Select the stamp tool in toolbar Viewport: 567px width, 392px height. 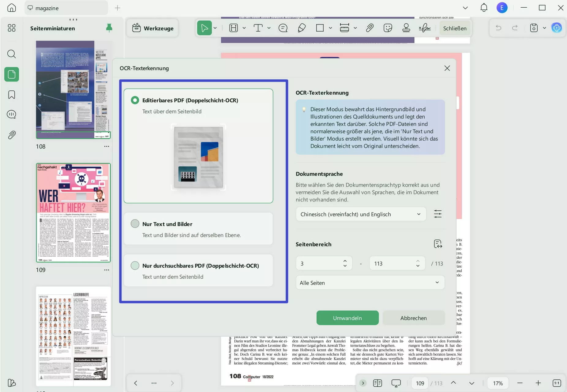click(406, 28)
